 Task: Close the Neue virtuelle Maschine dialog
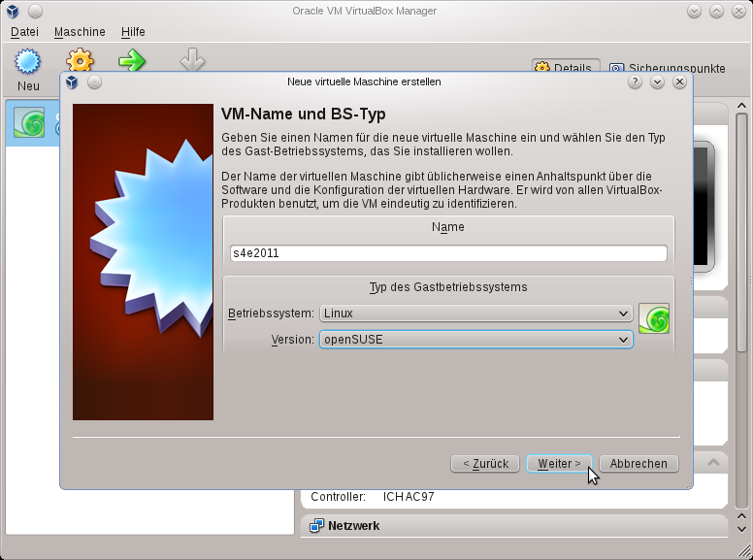pos(679,82)
